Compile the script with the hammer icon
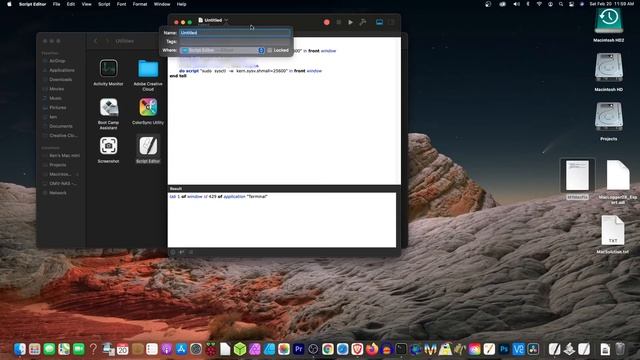The width and height of the screenshot is (640, 360). pyautogui.click(x=362, y=22)
